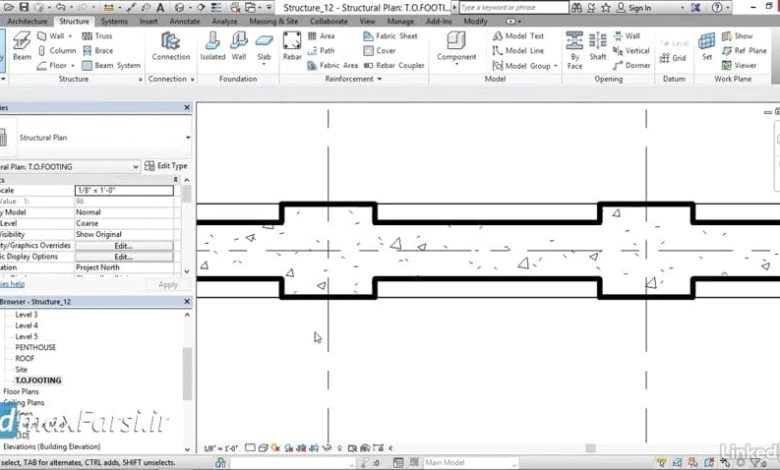The image size is (780, 470).
Task: Open the Component tool
Action: point(456,48)
